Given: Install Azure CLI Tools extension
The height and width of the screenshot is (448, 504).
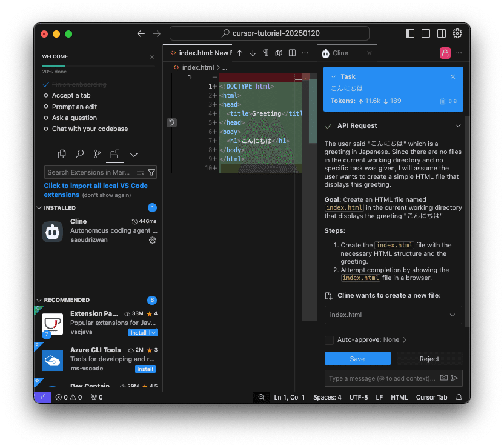Looking at the screenshot, I should (x=145, y=369).
